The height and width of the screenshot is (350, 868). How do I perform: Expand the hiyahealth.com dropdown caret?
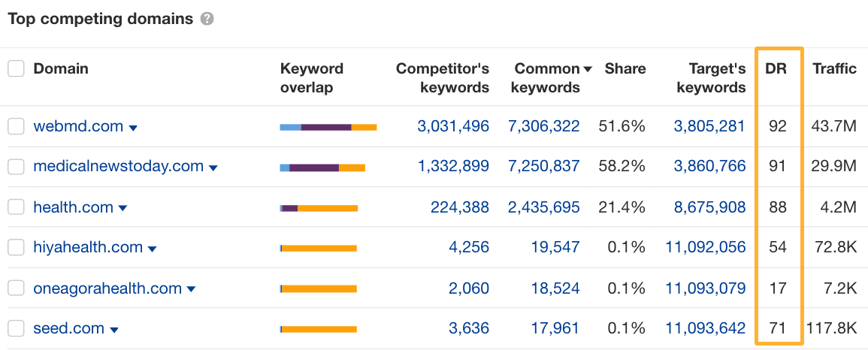pyautogui.click(x=153, y=249)
